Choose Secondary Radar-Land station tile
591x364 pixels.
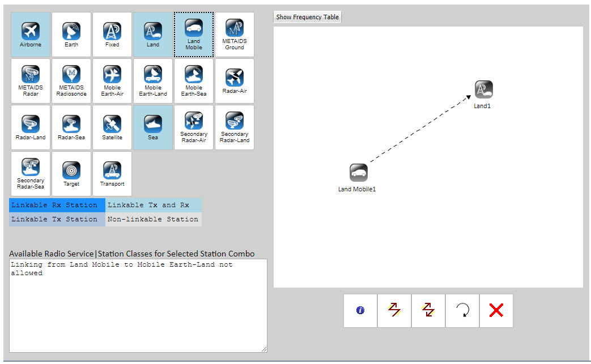point(235,127)
